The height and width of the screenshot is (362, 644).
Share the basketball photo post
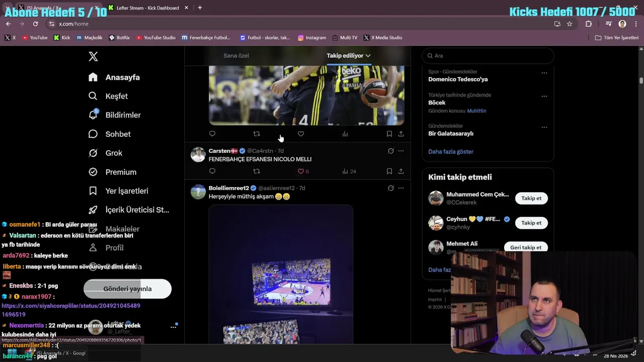(401, 134)
